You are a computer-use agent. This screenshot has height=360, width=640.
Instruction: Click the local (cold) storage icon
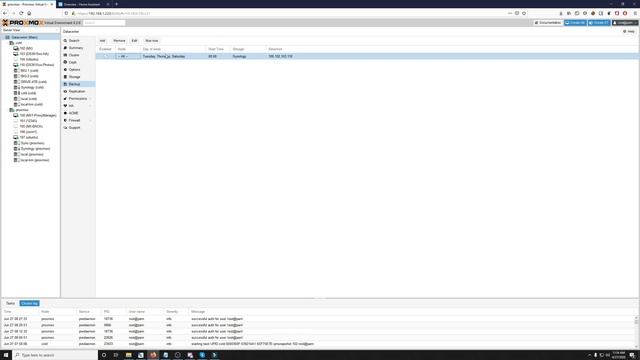click(16, 99)
